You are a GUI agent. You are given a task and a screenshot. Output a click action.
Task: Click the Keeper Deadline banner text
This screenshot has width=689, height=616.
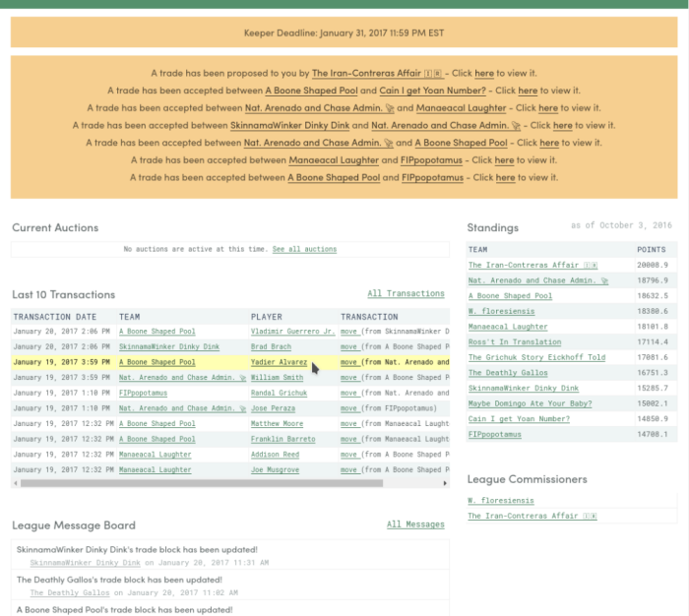[x=344, y=32]
